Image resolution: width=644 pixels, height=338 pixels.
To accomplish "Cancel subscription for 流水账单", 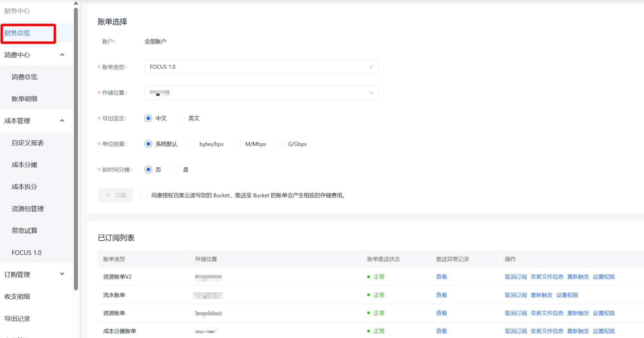I will 516,295.
